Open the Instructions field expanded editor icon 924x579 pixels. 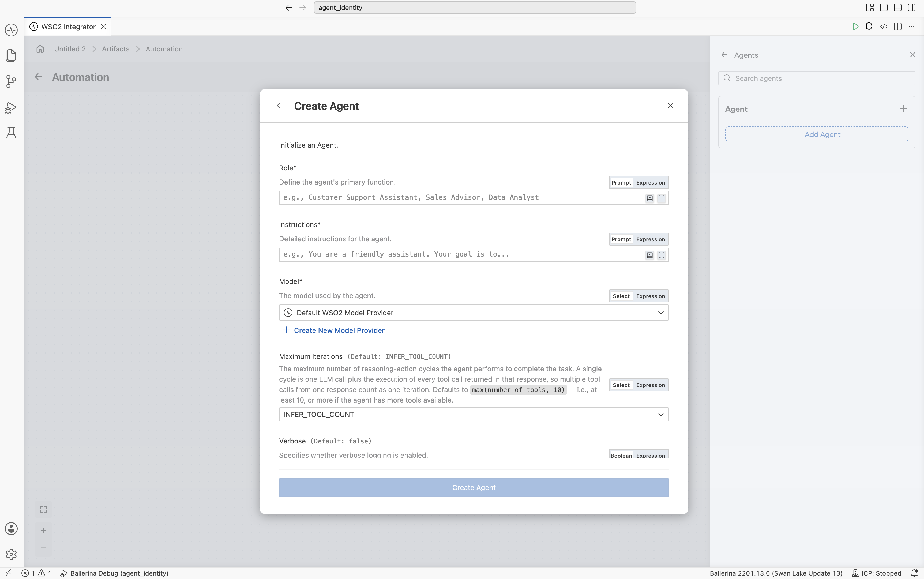pos(661,255)
